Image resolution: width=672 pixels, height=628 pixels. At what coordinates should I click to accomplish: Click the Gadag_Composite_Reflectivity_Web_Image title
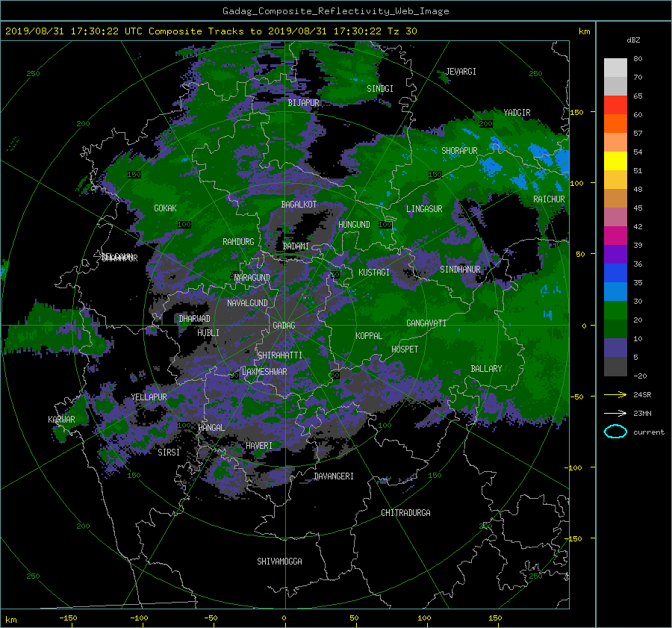coord(335,11)
